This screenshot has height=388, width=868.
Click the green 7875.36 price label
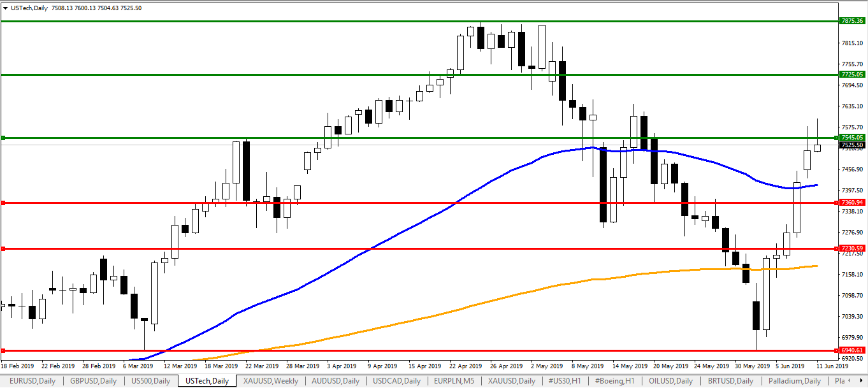[x=852, y=21]
